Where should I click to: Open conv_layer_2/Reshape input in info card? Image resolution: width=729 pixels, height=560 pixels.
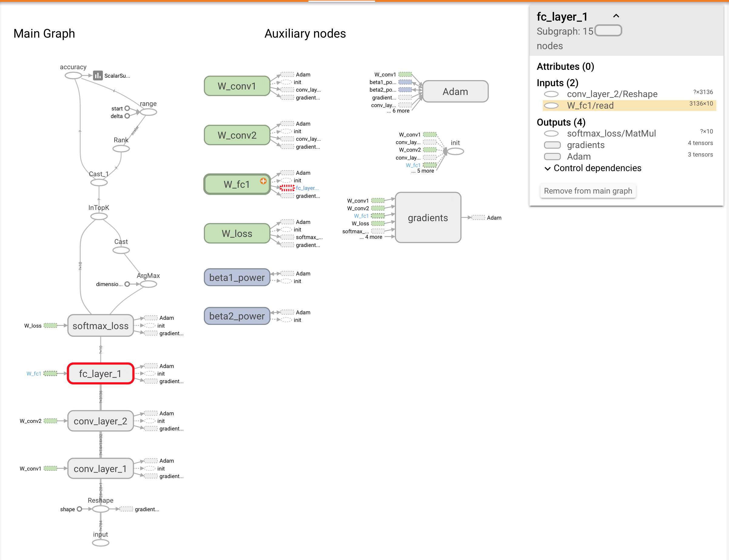coord(612,94)
